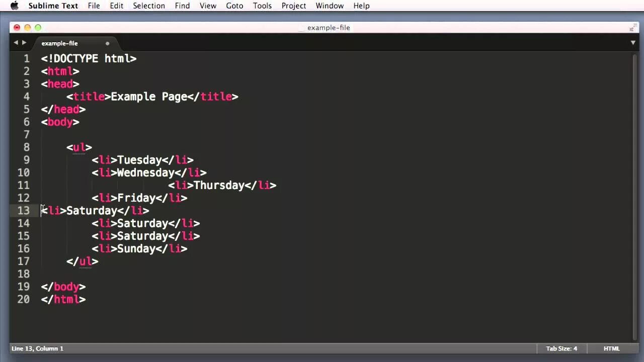Click the Line 13, Column 1 status indicator
This screenshot has height=362, width=644.
tap(37, 348)
